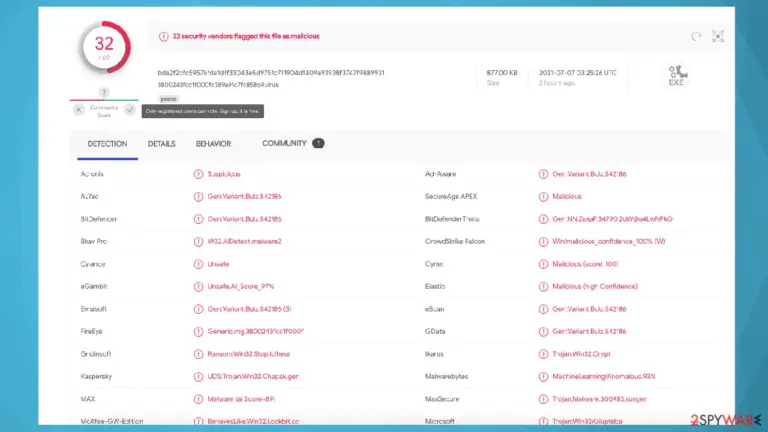
Task: Click warning icon in Cylance row
Action: click(198, 264)
